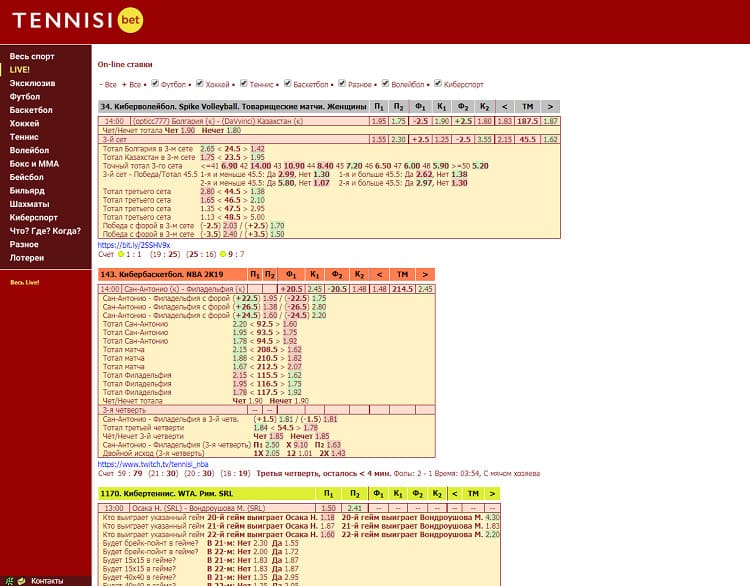Select total 187.5 under odds 1.83
750x586 pixels.
click(504, 121)
